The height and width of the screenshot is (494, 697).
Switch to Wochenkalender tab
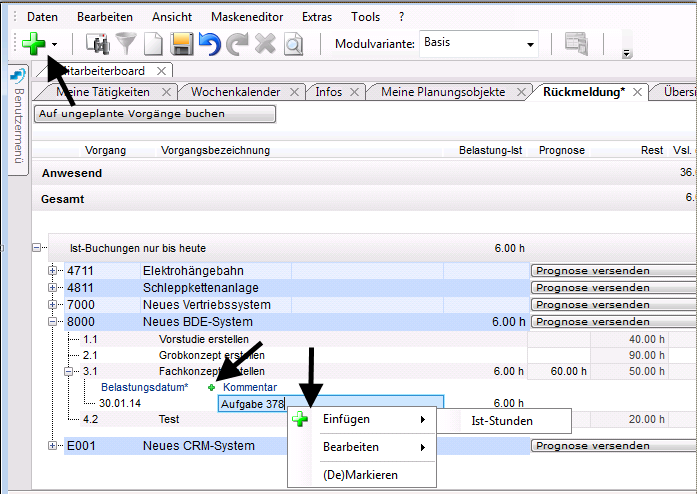[x=236, y=92]
